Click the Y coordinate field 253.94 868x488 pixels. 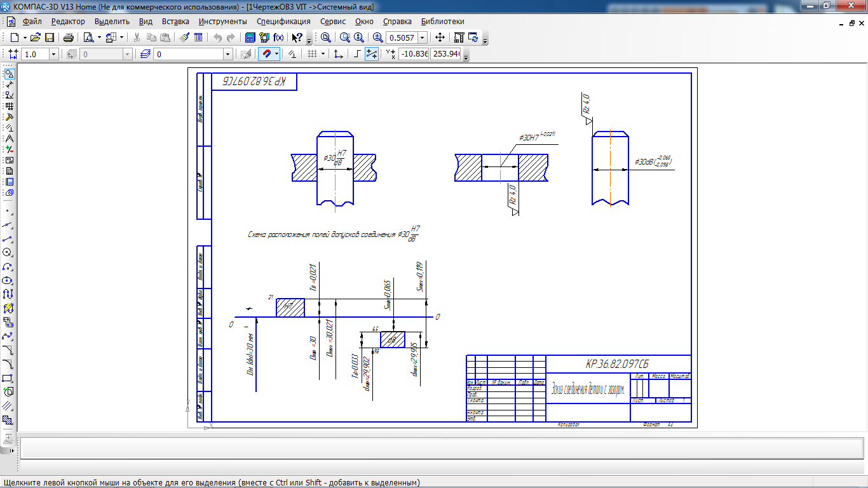pyautogui.click(x=445, y=54)
